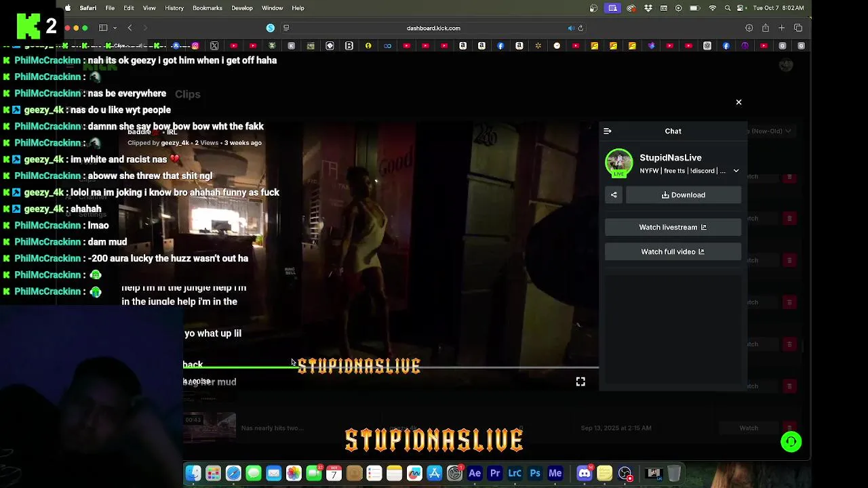Switch to the Facebook tab near the right

(726, 46)
